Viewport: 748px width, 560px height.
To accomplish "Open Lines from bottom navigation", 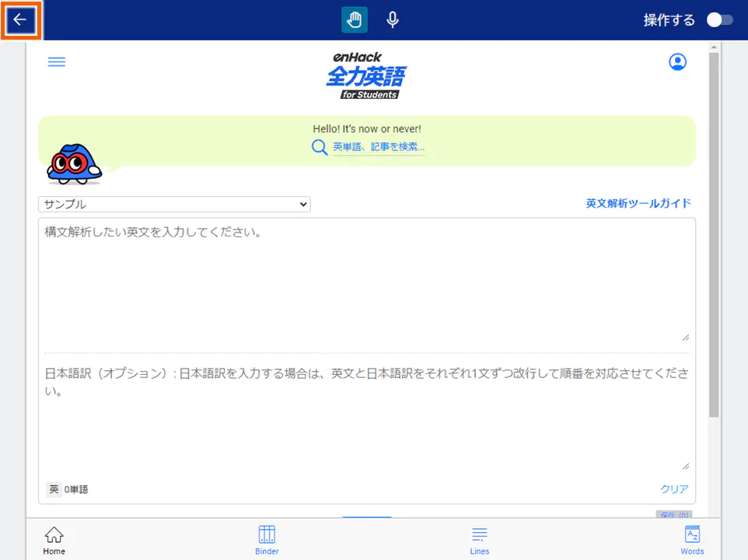I will [x=479, y=539].
